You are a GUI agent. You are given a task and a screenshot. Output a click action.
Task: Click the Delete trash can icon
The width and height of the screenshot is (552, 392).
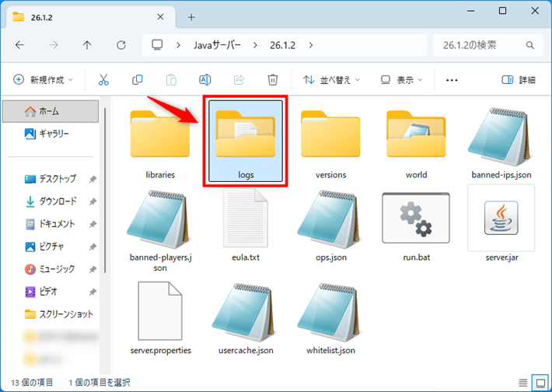(x=272, y=80)
